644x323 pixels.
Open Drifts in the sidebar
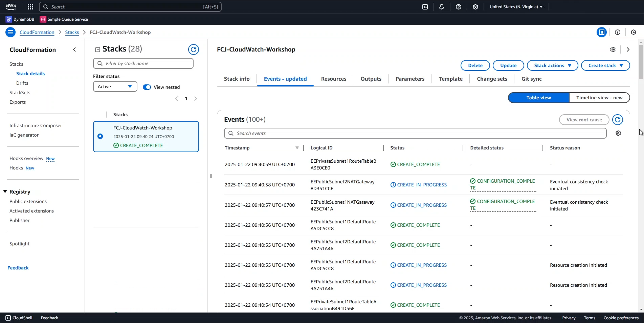pos(22,83)
